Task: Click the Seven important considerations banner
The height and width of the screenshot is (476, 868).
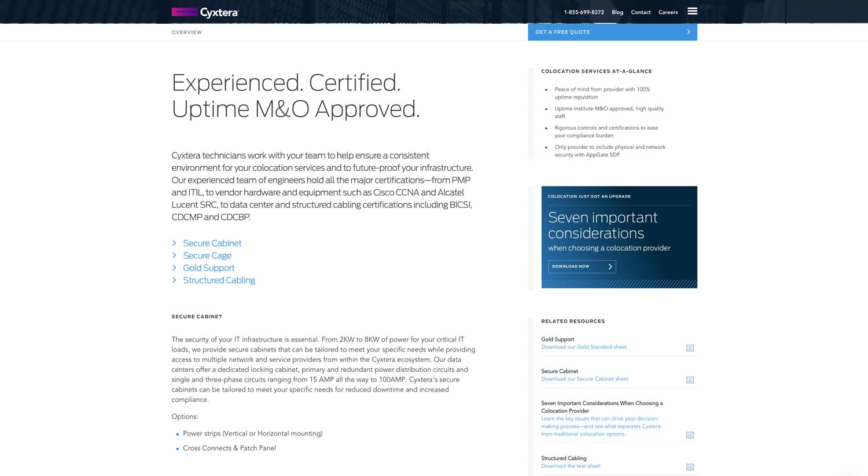Action: (619, 237)
